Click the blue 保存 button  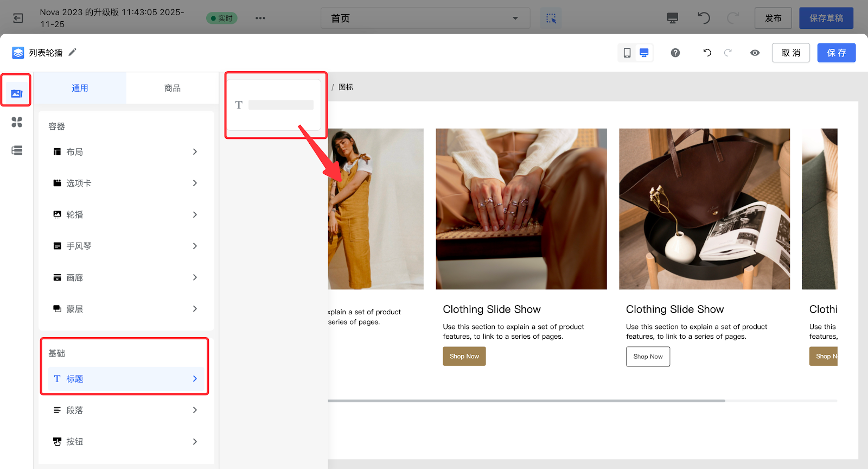(x=836, y=53)
